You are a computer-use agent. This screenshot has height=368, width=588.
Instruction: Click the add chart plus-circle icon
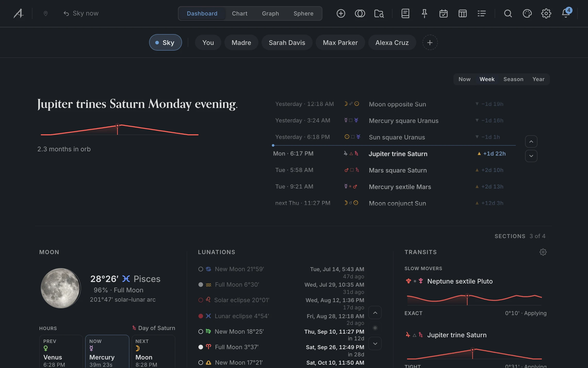click(341, 13)
